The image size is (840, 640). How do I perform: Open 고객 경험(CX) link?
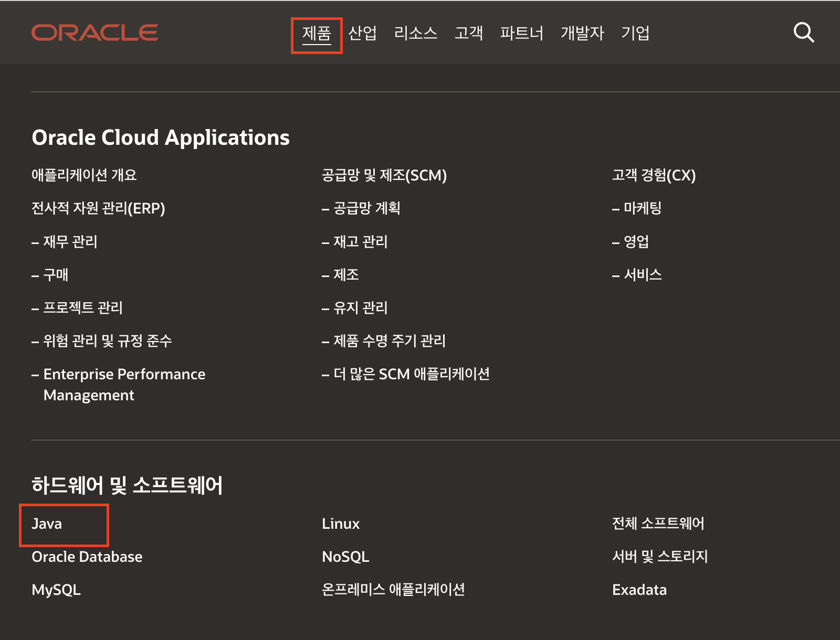[x=654, y=175]
